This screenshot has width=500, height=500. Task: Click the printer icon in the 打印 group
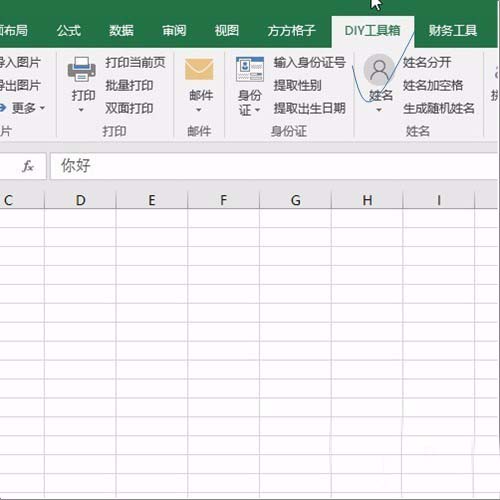tap(82, 69)
